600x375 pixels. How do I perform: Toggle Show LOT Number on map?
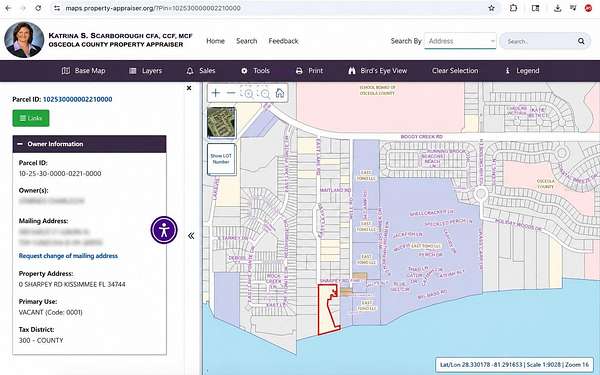pyautogui.click(x=222, y=159)
